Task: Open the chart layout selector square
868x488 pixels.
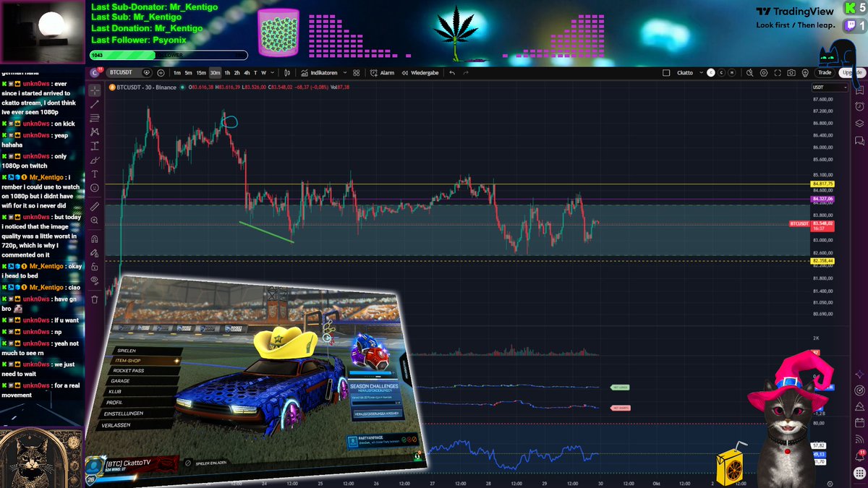Action: coord(666,72)
